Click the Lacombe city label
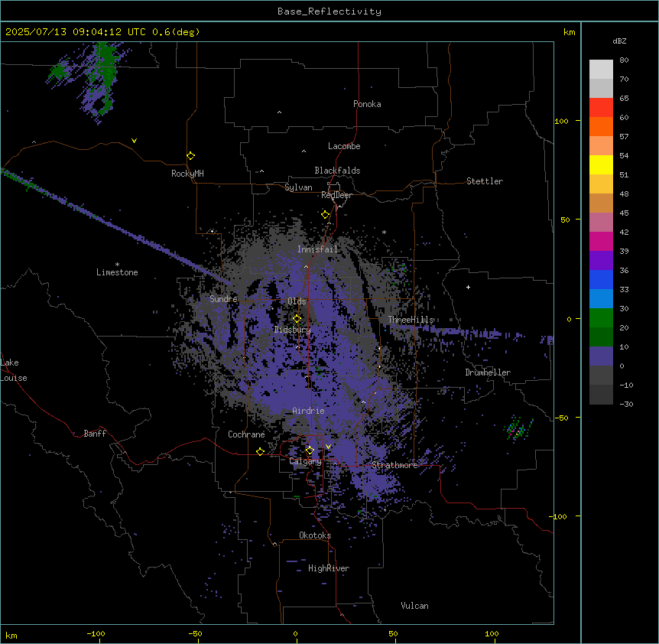659x644 pixels. 344,146
